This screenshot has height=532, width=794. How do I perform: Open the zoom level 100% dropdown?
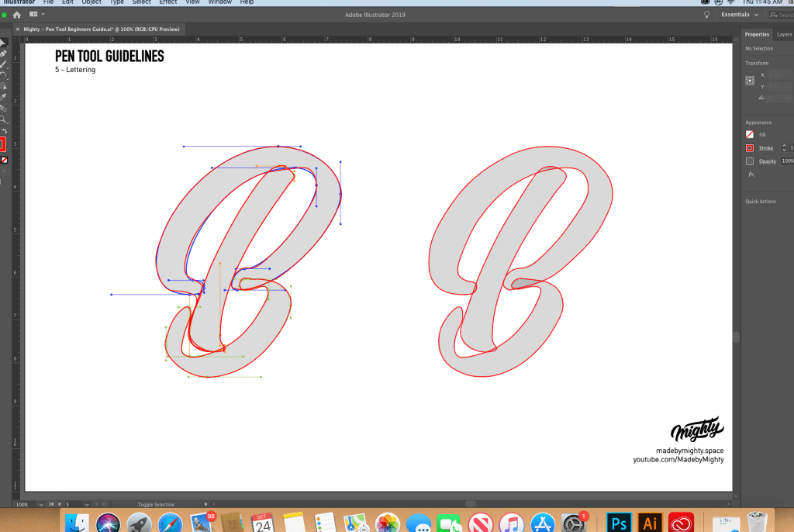41,505
